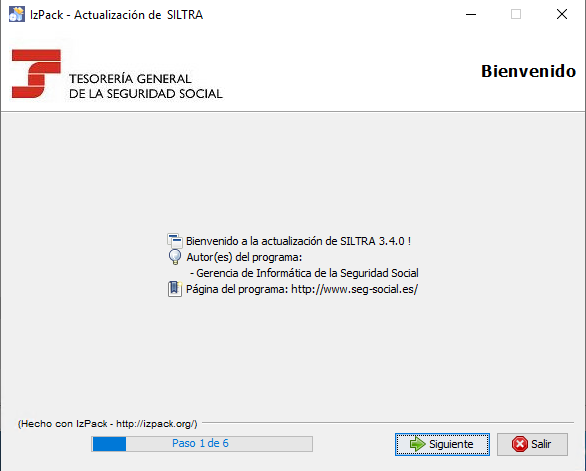Click the bookmark icon beside Página del programa

pyautogui.click(x=175, y=289)
